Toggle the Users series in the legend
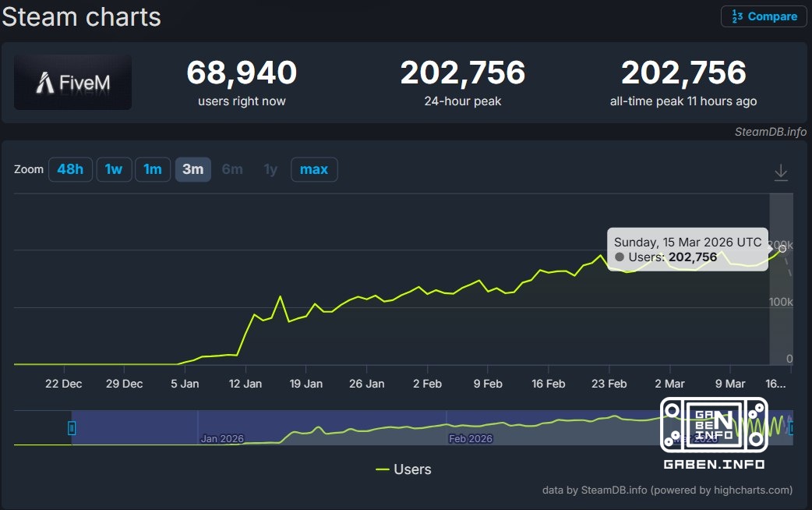Screen dimensions: 812x510 [x=404, y=469]
